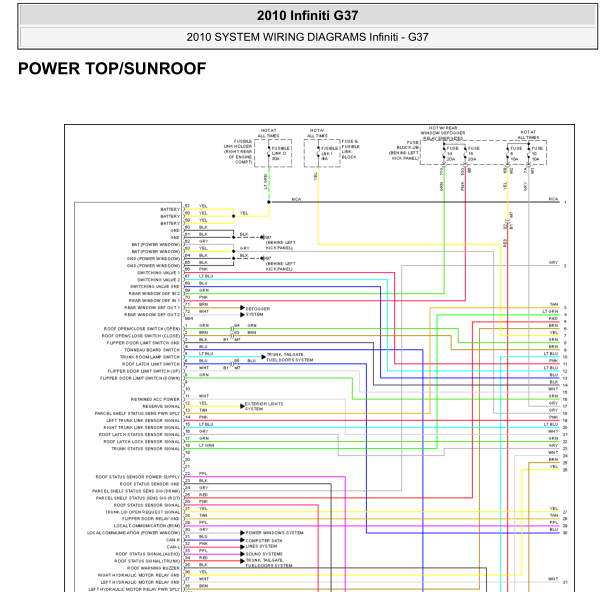Click 'ROOF STATUS SIGNAL (AUDIO)' label
The height and width of the screenshot is (592, 602).
[x=147, y=554]
